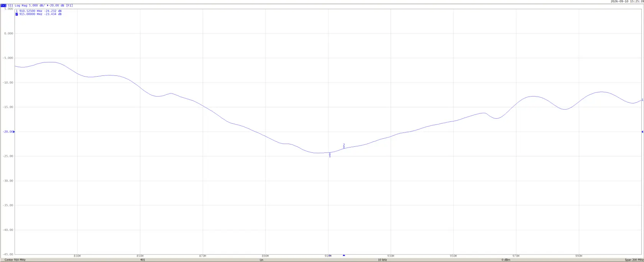Image resolution: width=644 pixels, height=262 pixels.
Task: Click the -20.00 dB reference value in the header
Action: [x=56, y=6]
